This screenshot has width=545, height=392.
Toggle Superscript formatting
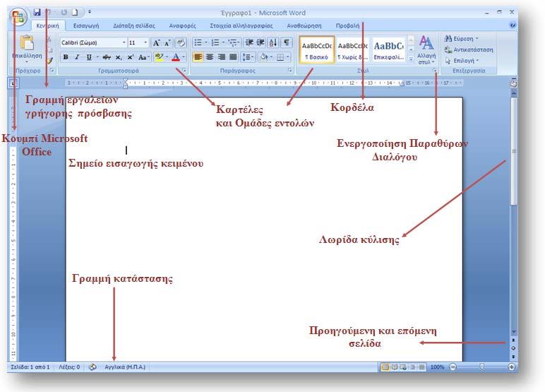click(x=130, y=57)
